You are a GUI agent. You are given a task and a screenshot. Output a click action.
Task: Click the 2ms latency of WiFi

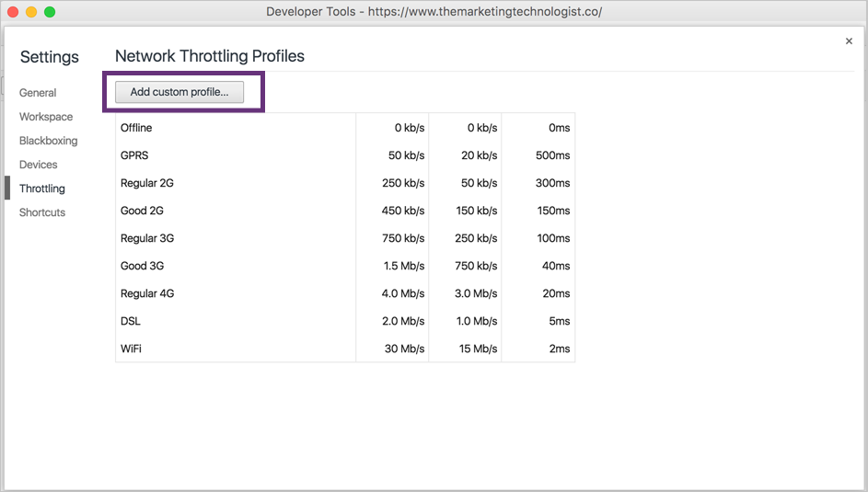(x=559, y=349)
